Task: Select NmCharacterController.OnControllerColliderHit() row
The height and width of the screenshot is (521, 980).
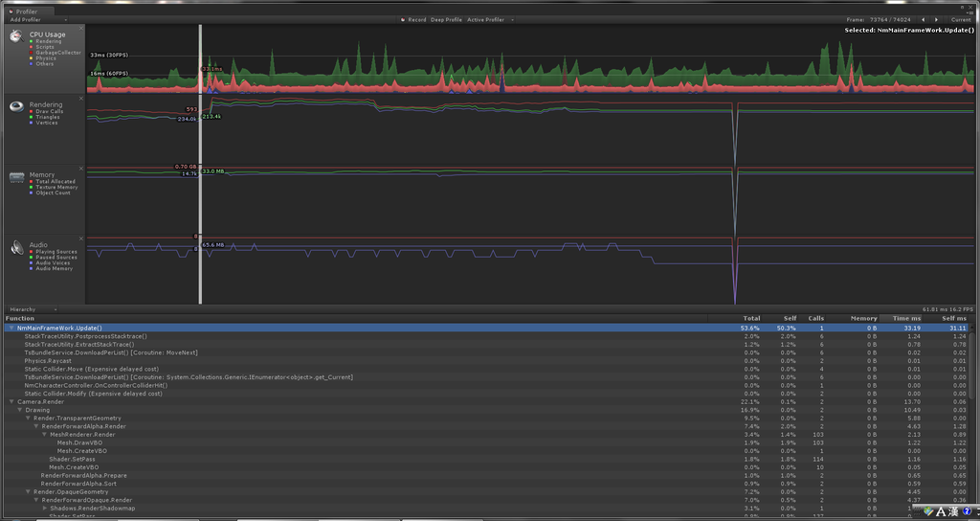Action: point(487,385)
